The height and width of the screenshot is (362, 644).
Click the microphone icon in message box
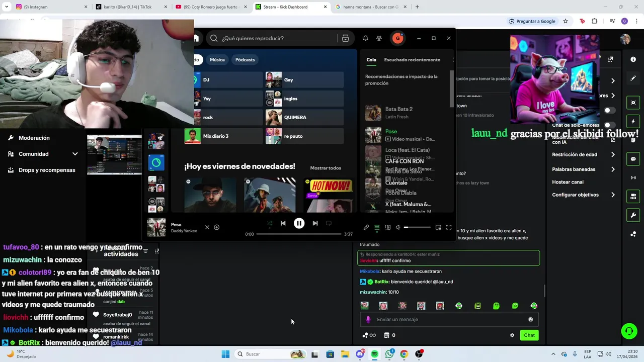tap(368, 319)
